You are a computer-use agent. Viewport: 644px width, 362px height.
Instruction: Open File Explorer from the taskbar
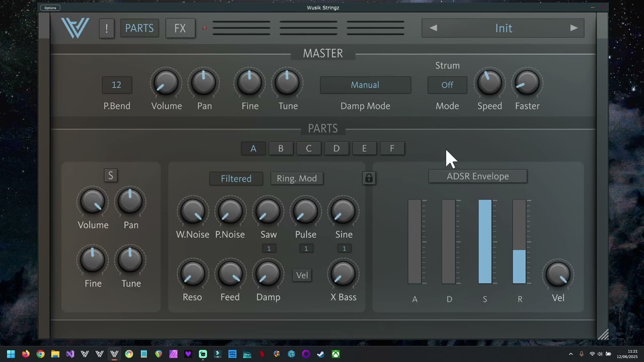coord(55,354)
